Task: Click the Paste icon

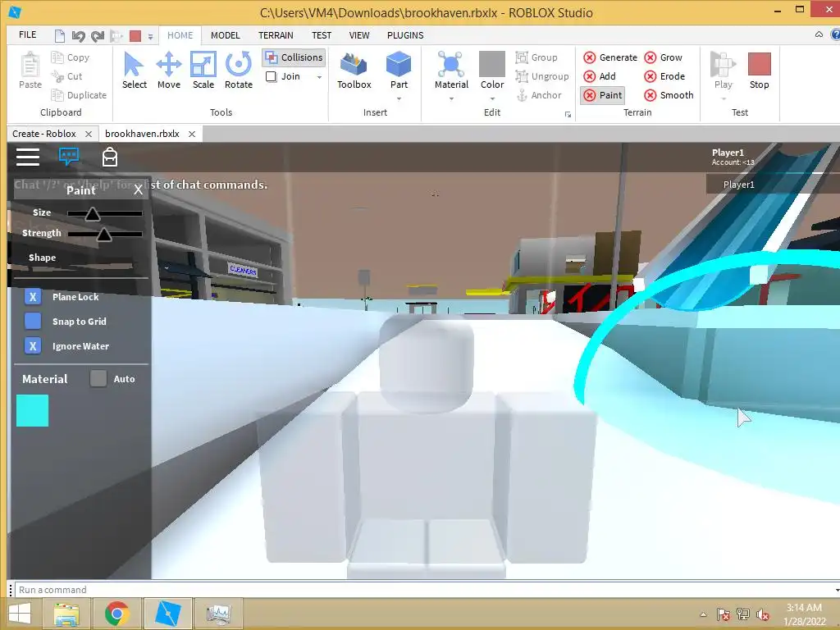Action: [x=30, y=71]
